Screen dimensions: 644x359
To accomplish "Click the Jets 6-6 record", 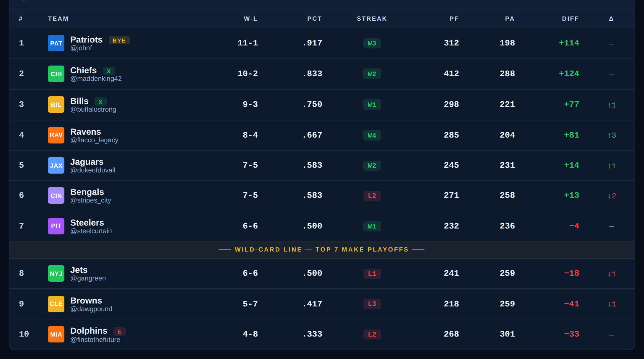I will pyautogui.click(x=250, y=273).
